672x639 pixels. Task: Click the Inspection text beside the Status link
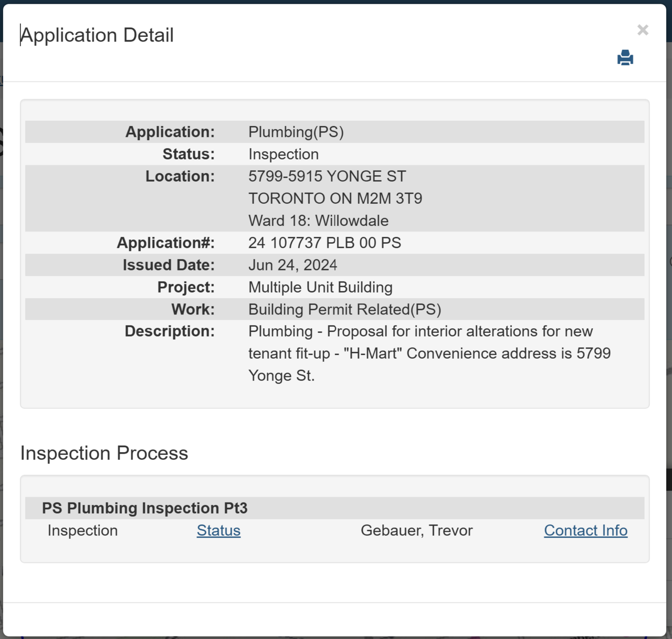(82, 530)
